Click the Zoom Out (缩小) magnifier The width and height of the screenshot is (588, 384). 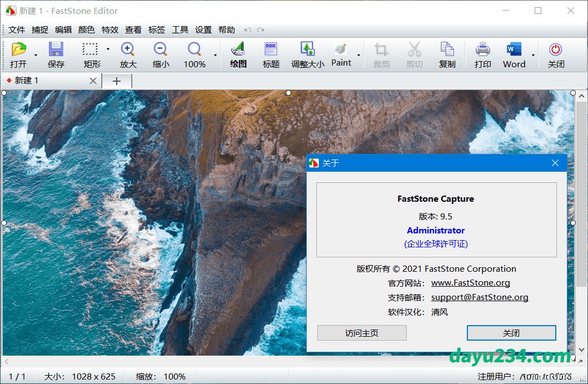(x=161, y=50)
